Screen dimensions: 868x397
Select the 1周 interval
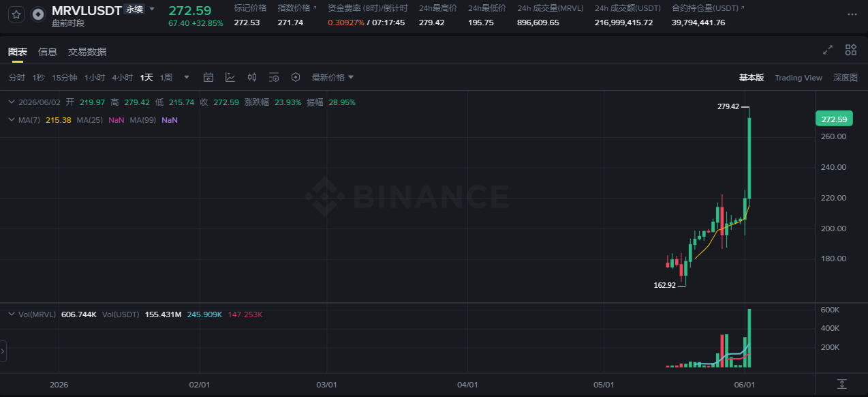(166, 78)
